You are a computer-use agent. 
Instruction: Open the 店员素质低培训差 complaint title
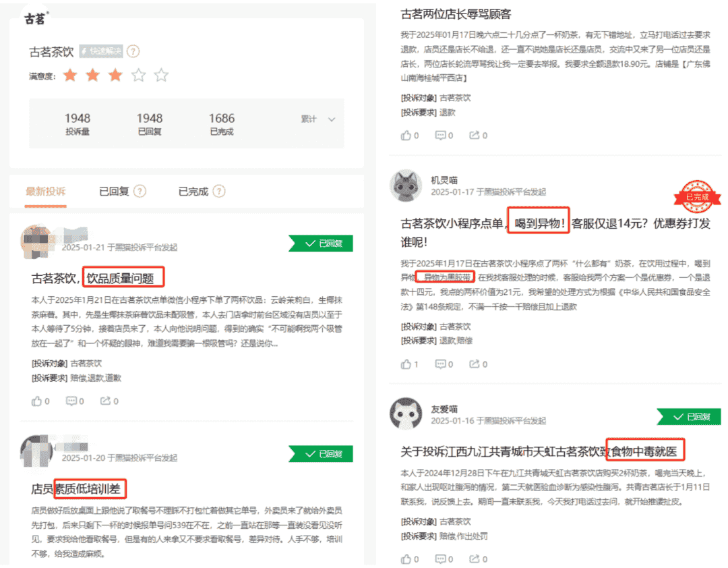coord(79,488)
